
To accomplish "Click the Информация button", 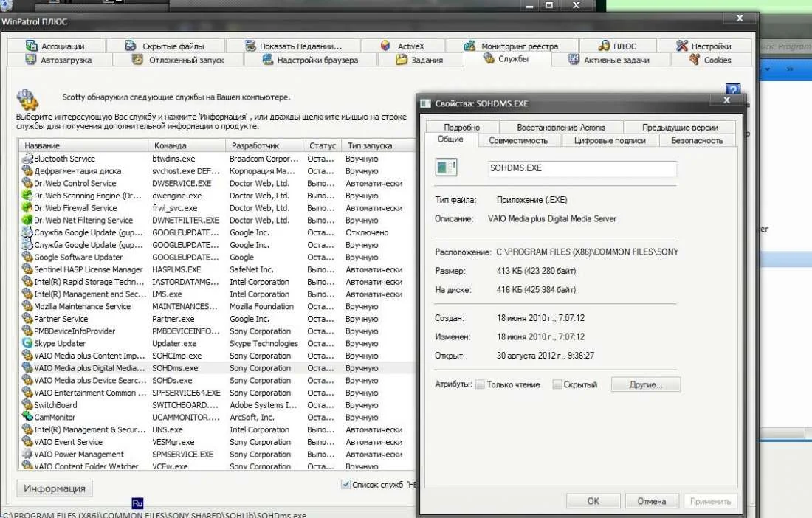I will (55, 488).
